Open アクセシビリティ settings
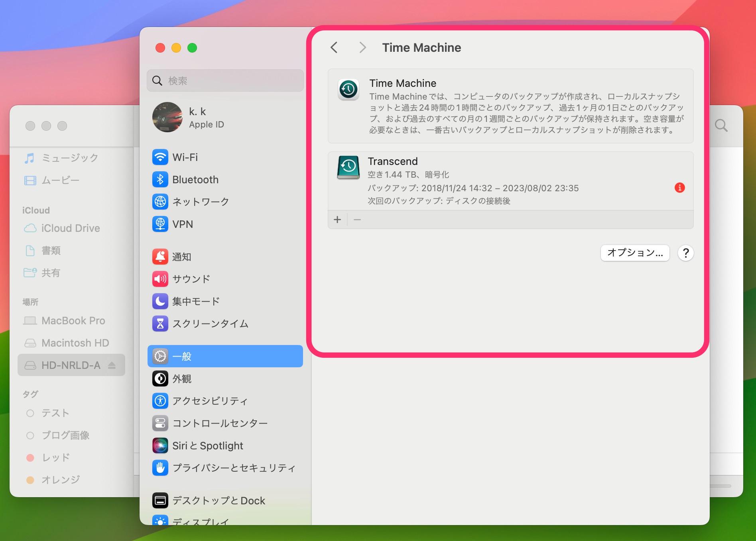Viewport: 756px width, 541px height. 225,401
